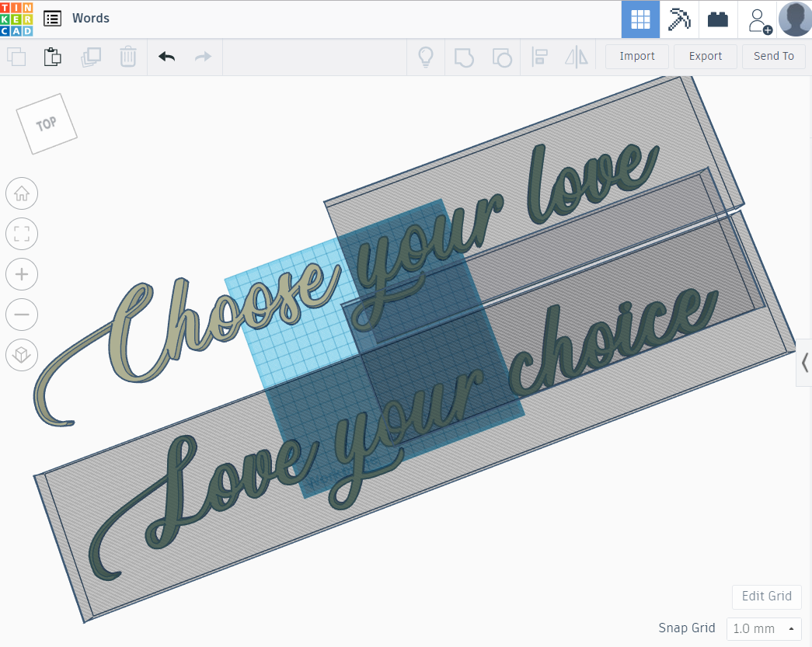Click the Group shapes icon
Image resolution: width=812 pixels, height=647 pixels.
tap(463, 57)
